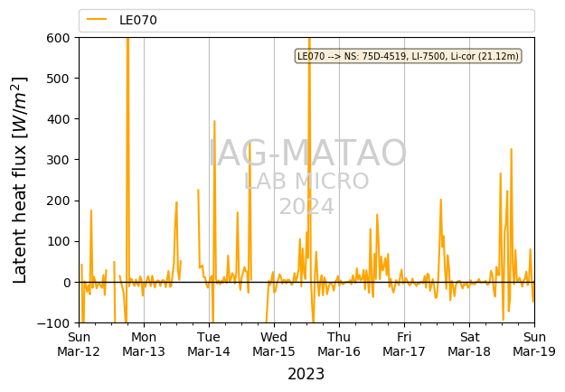This screenshot has height=392, width=565.
Task: Click the 200 y-axis tick label
Action: click(x=58, y=201)
